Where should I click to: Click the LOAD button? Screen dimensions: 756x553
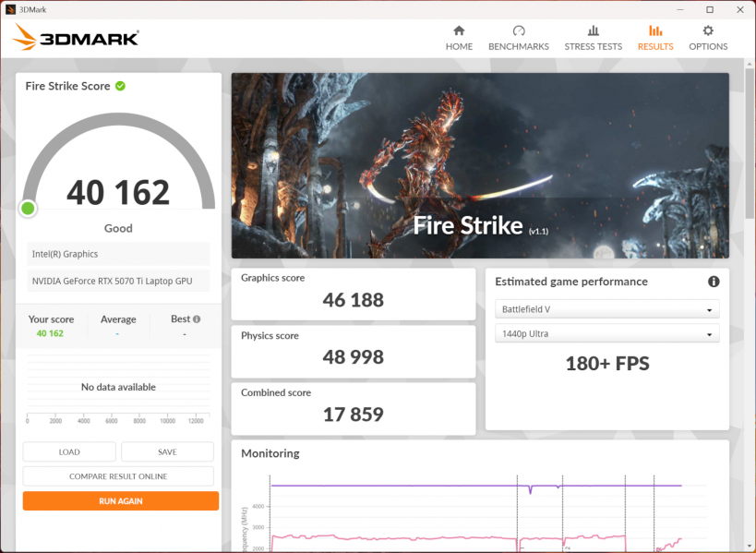69,452
